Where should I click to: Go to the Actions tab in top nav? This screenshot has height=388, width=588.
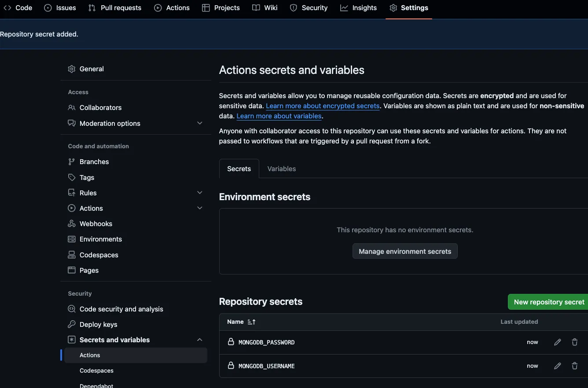click(x=172, y=8)
